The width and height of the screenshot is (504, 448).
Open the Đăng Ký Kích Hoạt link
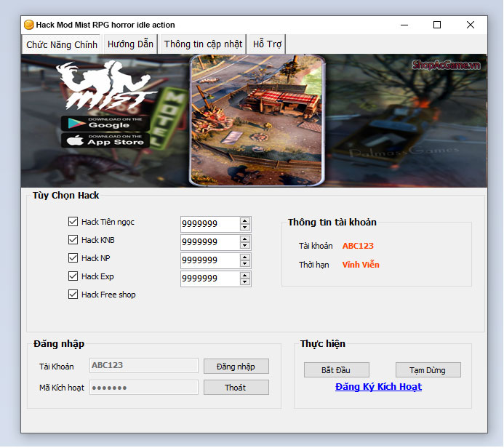tap(378, 387)
